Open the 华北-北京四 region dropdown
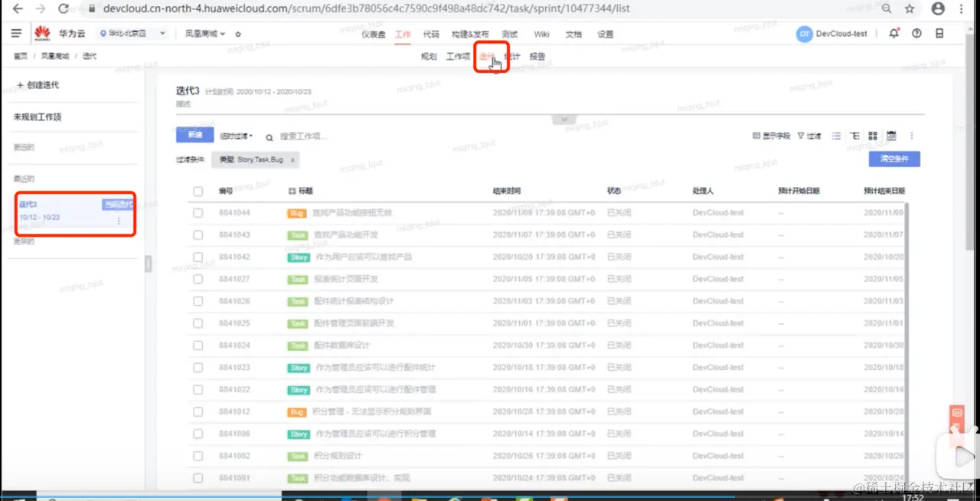Image resolution: width=980 pixels, height=501 pixels. (132, 34)
